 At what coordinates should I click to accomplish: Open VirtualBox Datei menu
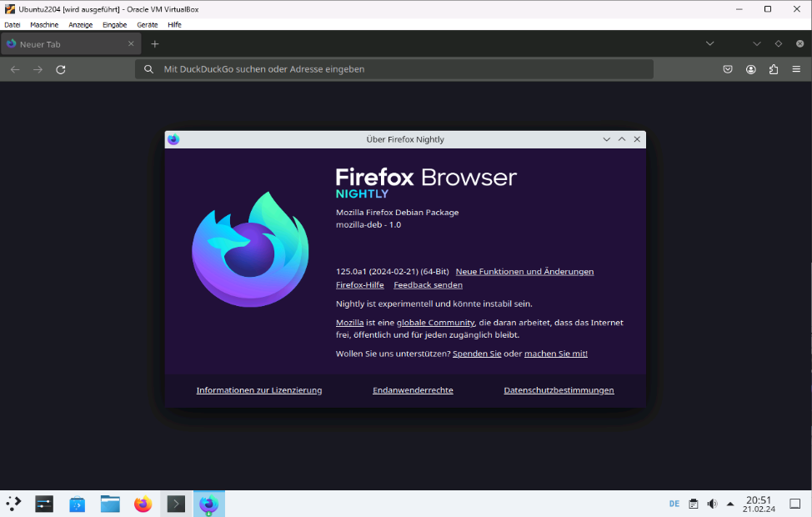12,24
